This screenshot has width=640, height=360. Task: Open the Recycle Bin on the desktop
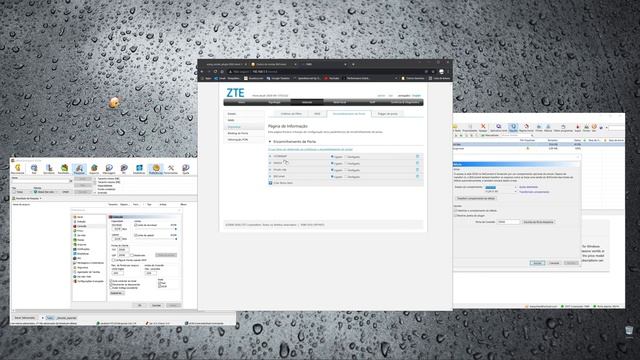click(x=629, y=330)
